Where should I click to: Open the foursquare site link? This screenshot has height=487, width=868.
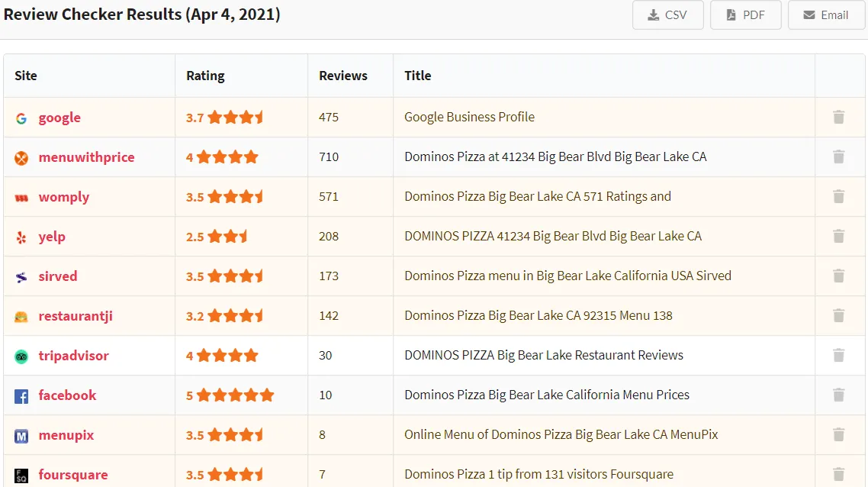pyautogui.click(x=72, y=475)
